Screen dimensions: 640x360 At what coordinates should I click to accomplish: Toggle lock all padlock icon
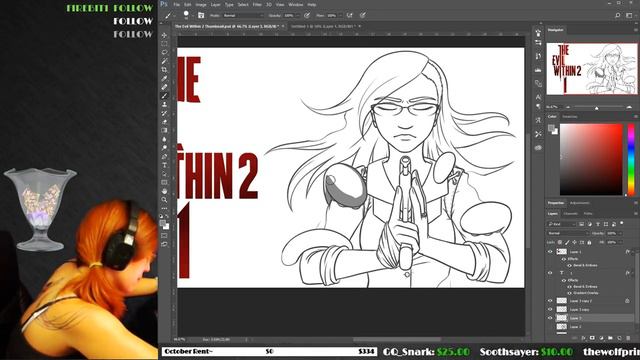(589, 242)
